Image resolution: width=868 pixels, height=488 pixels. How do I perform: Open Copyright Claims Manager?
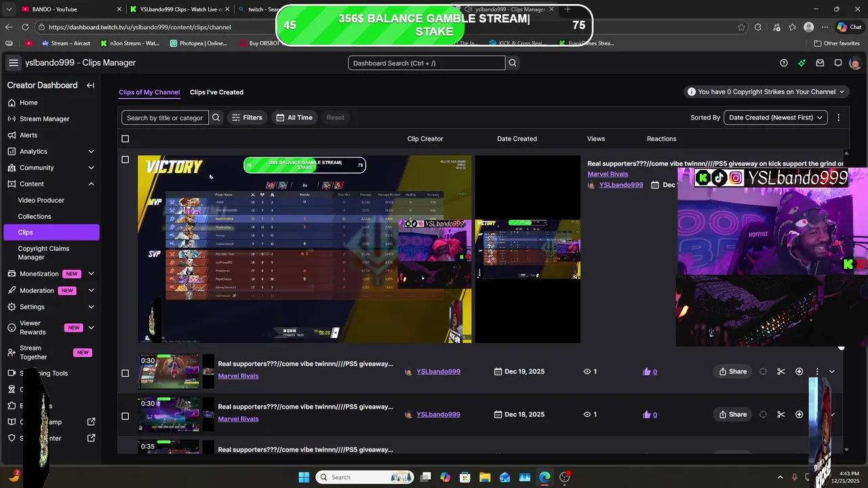tap(43, 253)
